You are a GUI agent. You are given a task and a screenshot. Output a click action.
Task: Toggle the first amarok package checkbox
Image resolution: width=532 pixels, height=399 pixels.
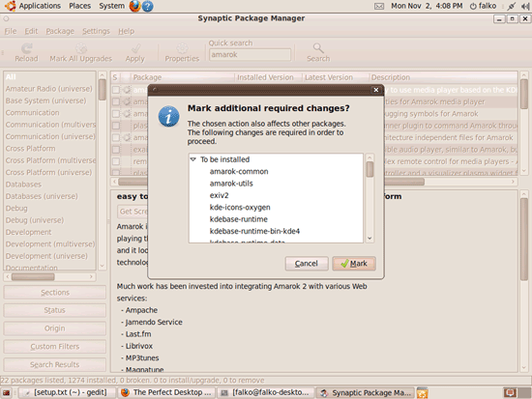(x=116, y=90)
